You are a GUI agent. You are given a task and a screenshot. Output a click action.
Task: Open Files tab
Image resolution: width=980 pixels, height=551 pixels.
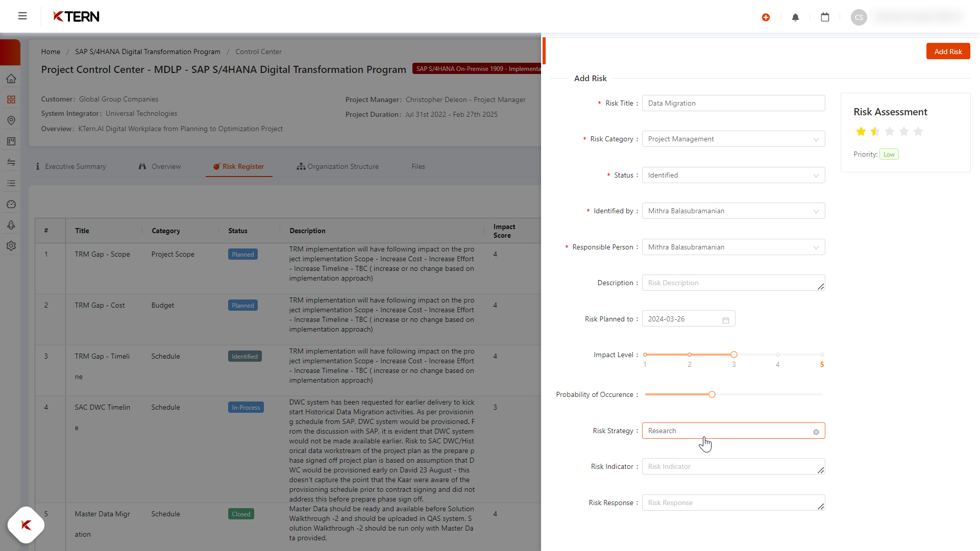[x=418, y=167]
